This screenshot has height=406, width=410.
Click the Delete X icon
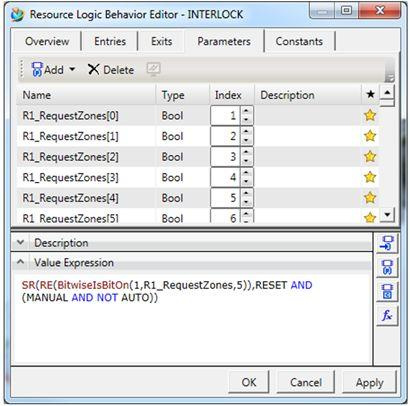94,69
